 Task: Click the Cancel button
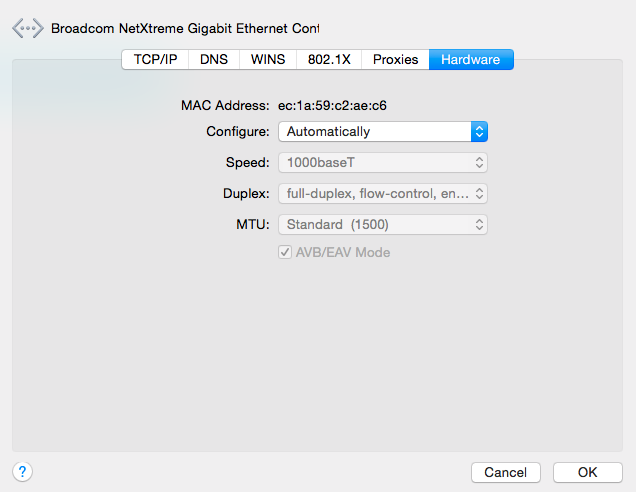[x=506, y=473]
